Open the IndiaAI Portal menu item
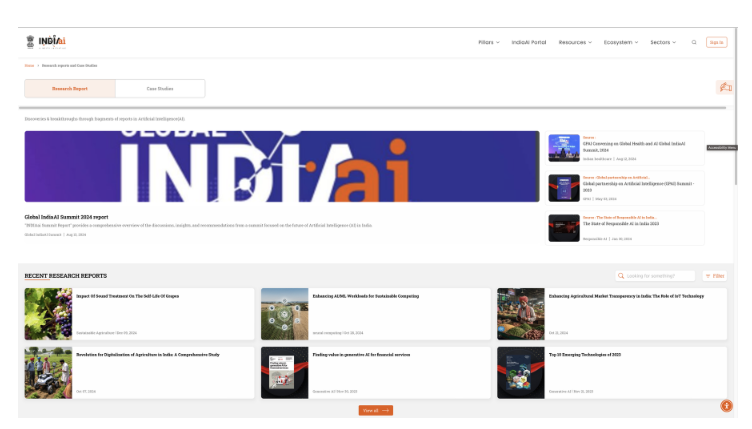This screenshot has height=429, width=752. coord(529,42)
